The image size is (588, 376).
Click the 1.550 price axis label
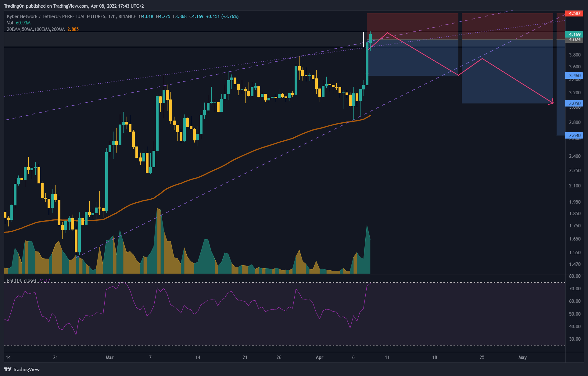[575, 253]
